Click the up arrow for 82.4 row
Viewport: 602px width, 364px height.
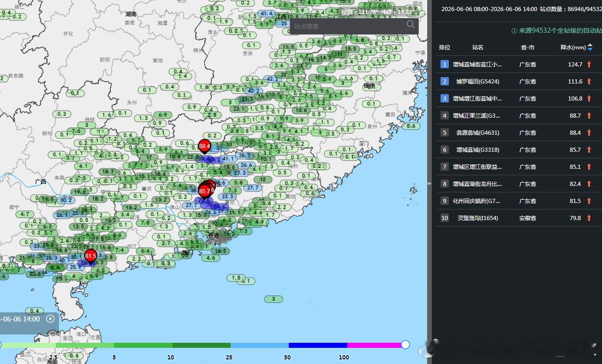(589, 184)
